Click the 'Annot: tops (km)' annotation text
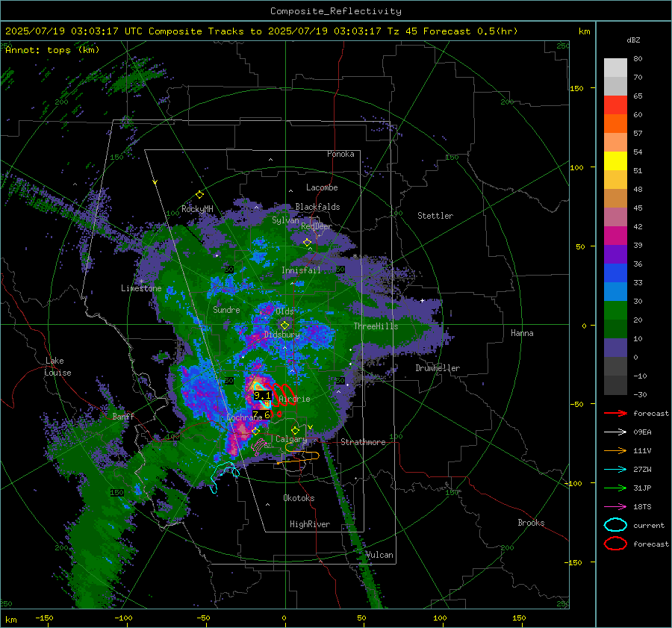Image resolution: width=672 pixels, height=628 pixels. (52, 50)
